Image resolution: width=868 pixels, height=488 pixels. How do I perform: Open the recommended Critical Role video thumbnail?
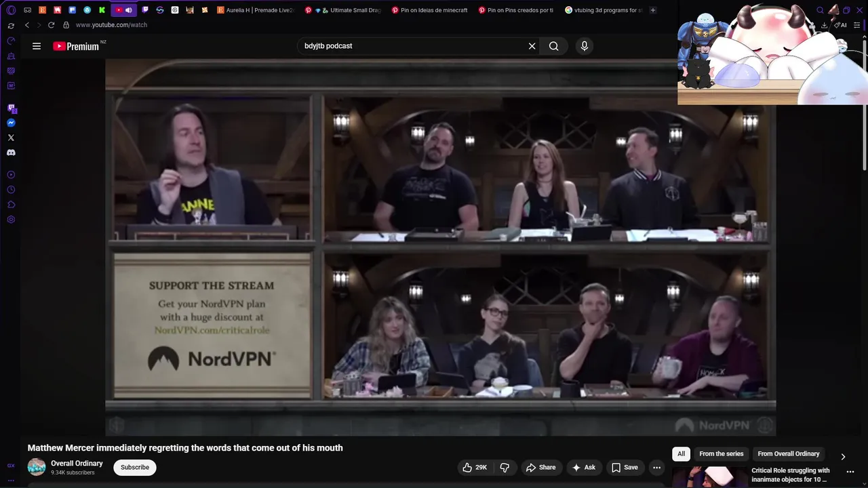point(709,477)
